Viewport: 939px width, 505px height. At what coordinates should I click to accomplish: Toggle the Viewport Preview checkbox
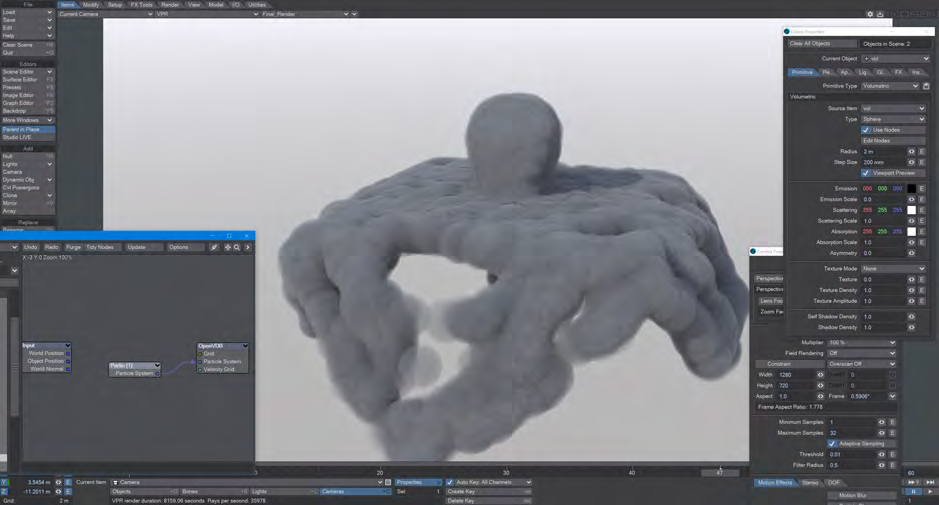[x=865, y=173]
